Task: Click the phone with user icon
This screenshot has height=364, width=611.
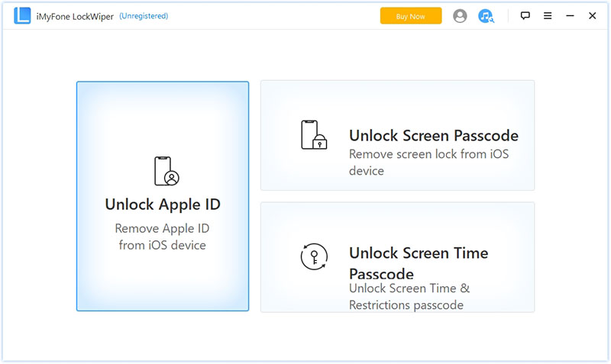Action: click(166, 171)
